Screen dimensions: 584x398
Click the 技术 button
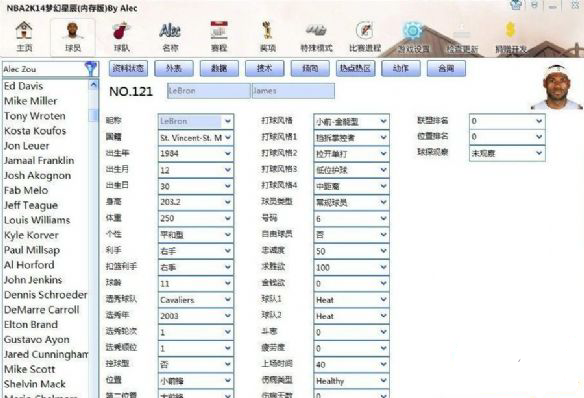click(x=264, y=69)
